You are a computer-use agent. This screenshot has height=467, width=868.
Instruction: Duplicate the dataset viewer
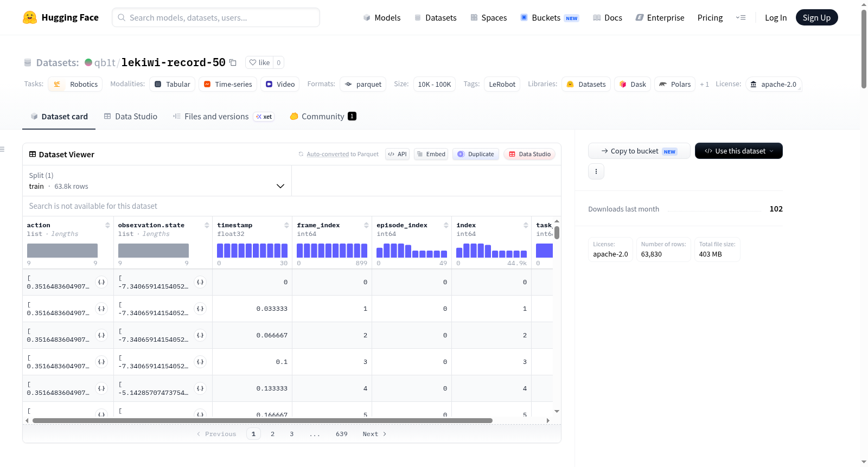click(x=475, y=154)
